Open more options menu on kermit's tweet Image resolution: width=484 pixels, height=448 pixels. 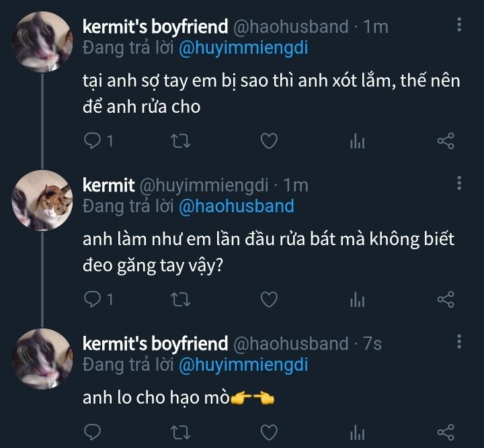[x=459, y=183]
